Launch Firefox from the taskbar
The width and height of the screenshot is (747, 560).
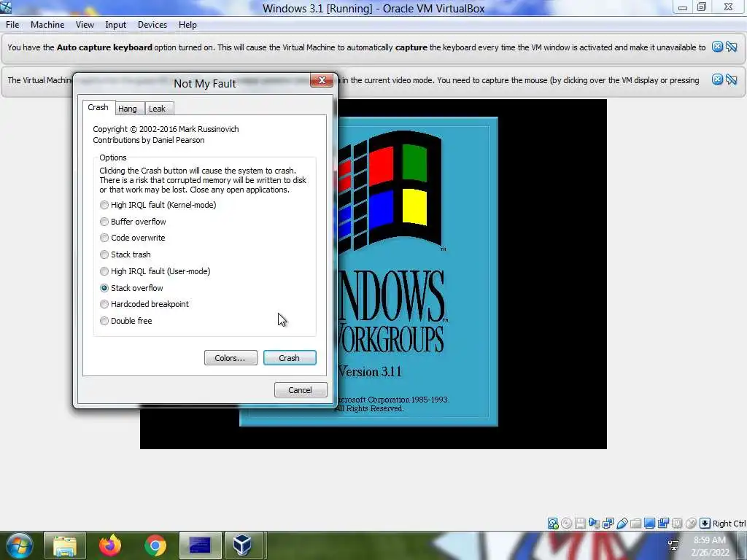[110, 545]
